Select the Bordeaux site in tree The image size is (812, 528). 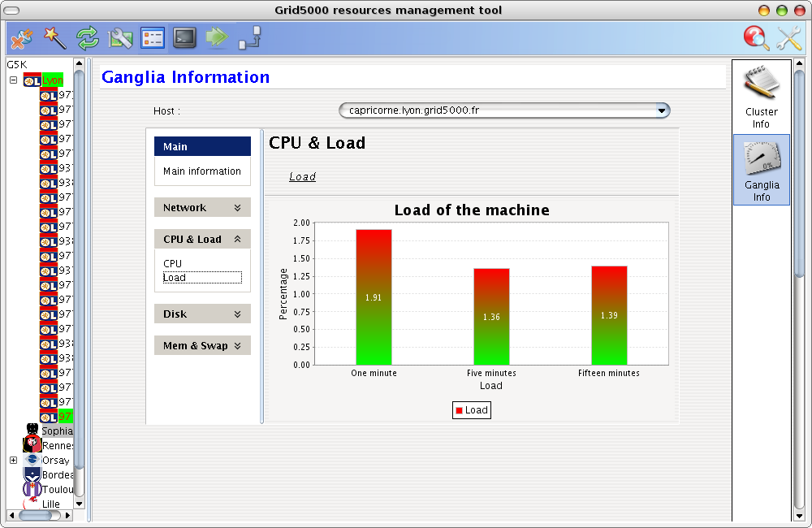click(57, 474)
